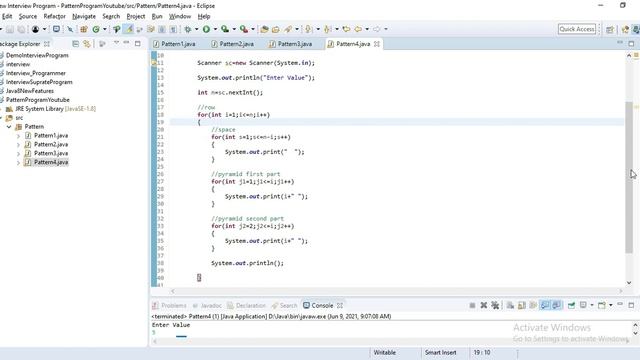
Task: Click the Clear Console icon
Action: click(510, 305)
